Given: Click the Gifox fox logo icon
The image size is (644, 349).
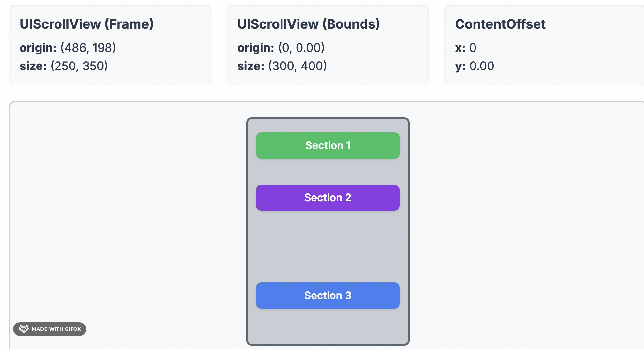Looking at the screenshot, I should [24, 329].
